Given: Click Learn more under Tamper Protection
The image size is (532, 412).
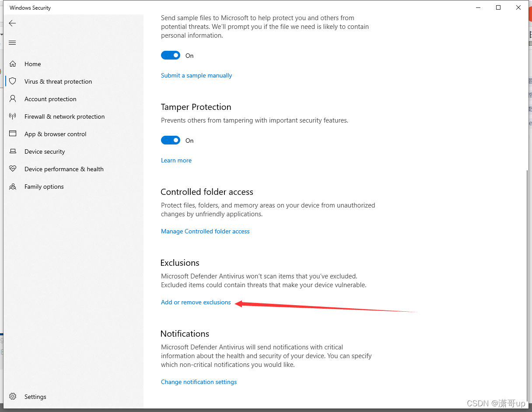Looking at the screenshot, I should pyautogui.click(x=176, y=160).
